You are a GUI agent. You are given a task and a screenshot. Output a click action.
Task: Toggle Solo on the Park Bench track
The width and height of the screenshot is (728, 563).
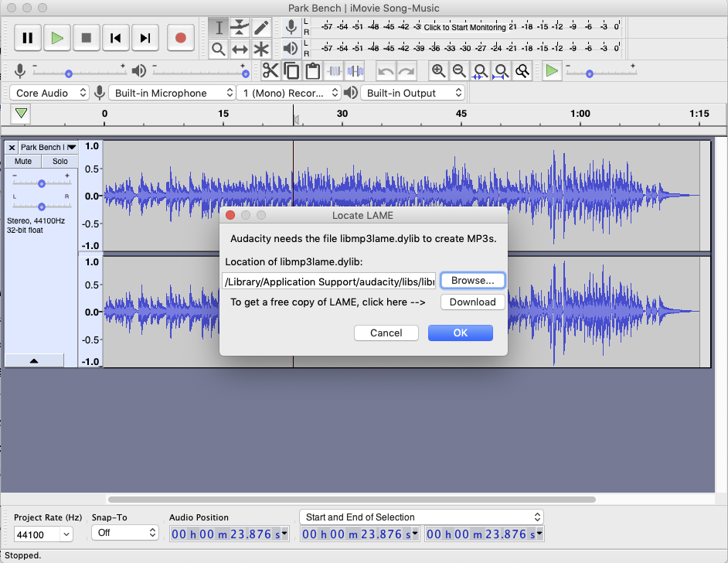(60, 161)
